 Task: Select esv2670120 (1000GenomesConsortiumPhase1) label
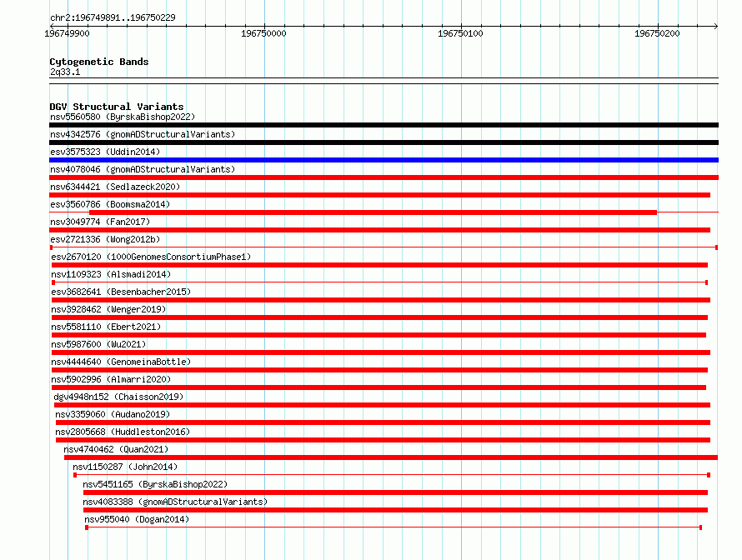(x=151, y=257)
